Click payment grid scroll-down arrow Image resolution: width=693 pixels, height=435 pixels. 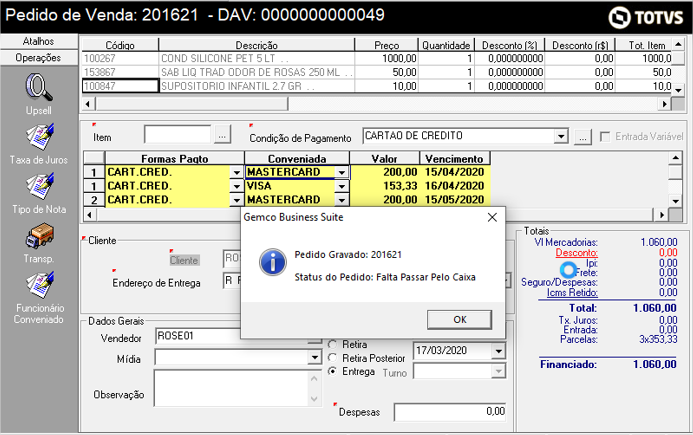[675, 201]
